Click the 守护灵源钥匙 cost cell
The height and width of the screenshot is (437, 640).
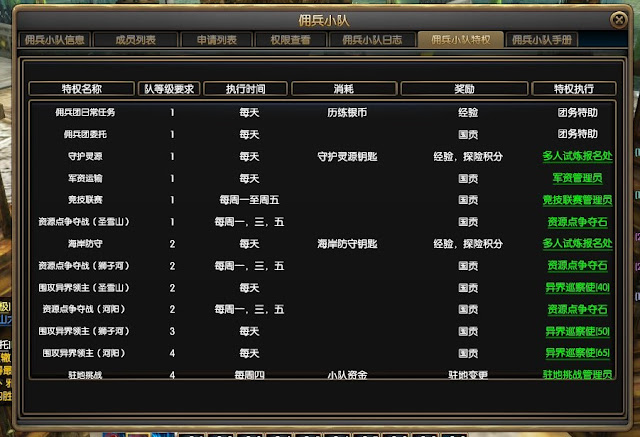click(x=347, y=156)
